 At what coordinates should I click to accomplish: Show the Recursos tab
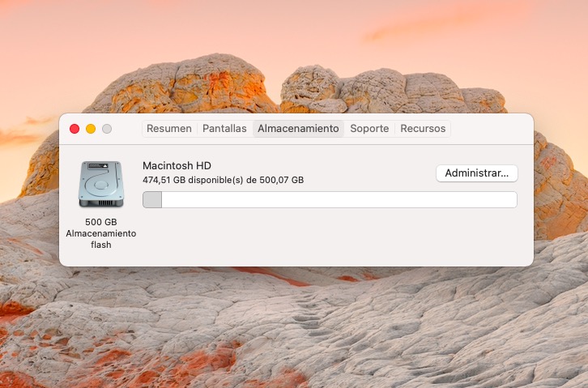click(x=423, y=129)
